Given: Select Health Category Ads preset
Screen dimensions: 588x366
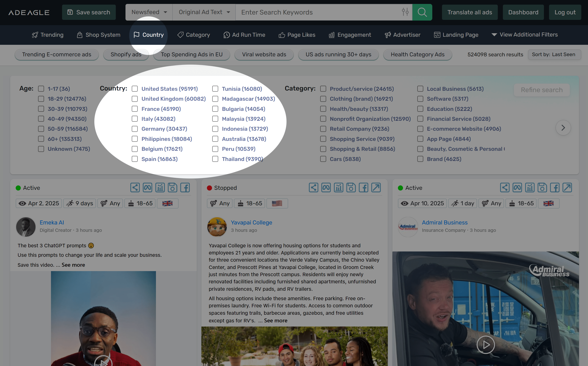Looking at the screenshot, I should coord(418,54).
